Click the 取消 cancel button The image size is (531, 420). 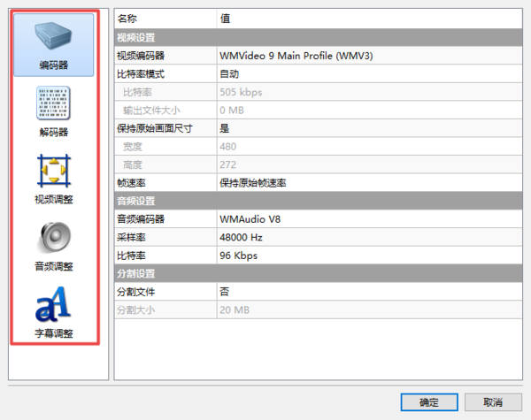[493, 402]
